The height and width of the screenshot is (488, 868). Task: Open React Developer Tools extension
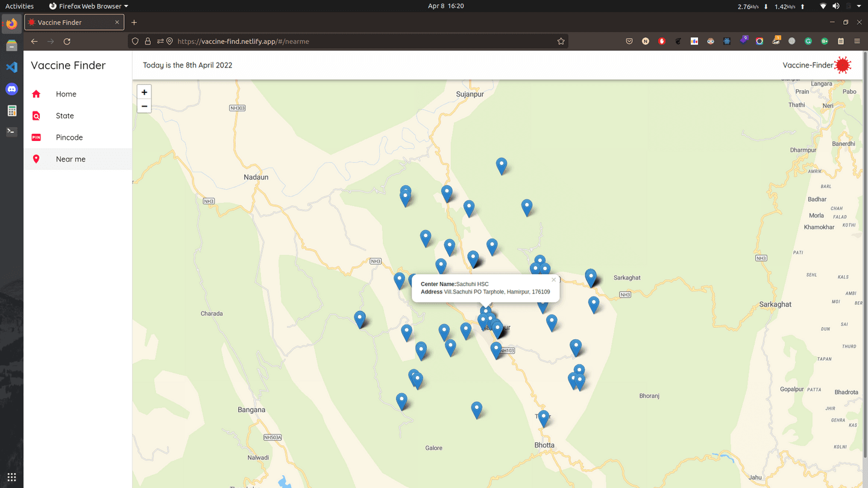pyautogui.click(x=727, y=42)
